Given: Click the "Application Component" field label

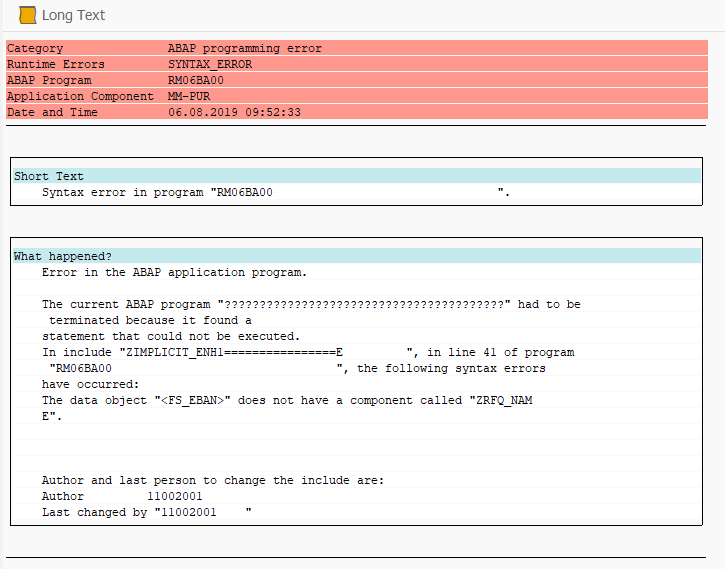Looking at the screenshot, I should click(x=80, y=96).
